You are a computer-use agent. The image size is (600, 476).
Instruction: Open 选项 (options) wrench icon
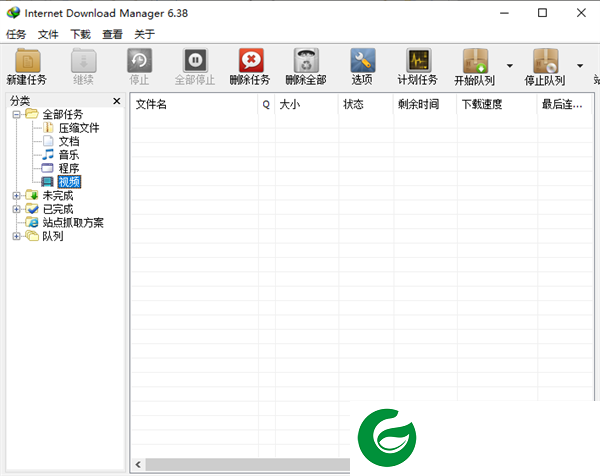pyautogui.click(x=362, y=60)
